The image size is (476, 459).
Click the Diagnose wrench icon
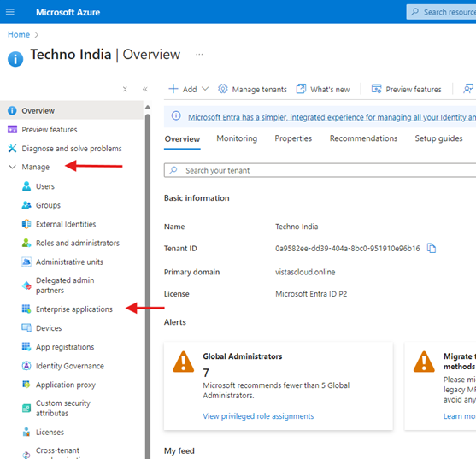pyautogui.click(x=12, y=149)
